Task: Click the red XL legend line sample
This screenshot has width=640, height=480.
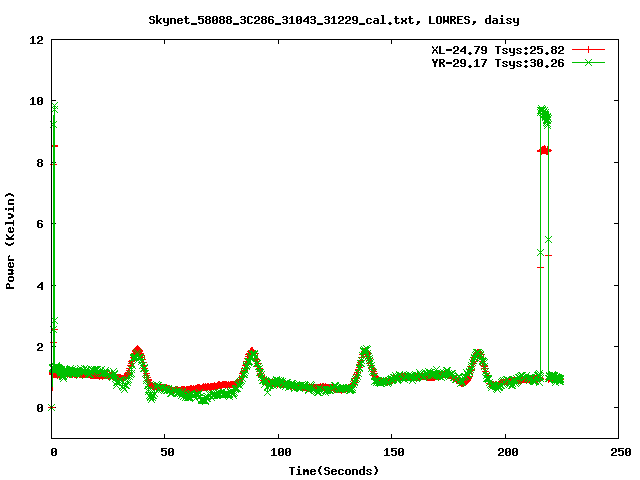Action: click(x=588, y=50)
